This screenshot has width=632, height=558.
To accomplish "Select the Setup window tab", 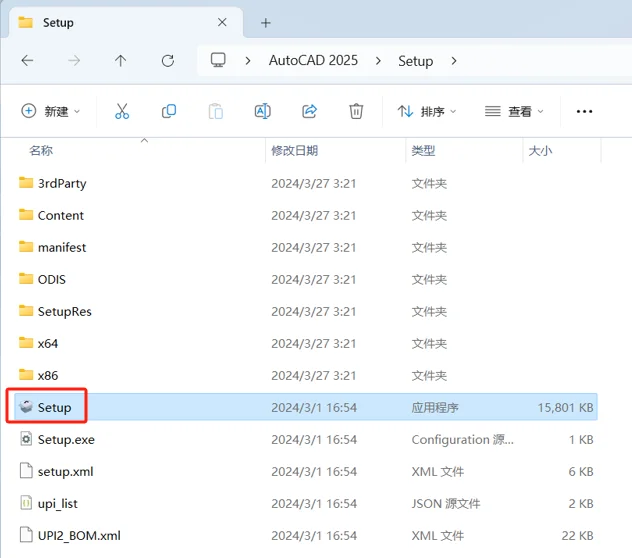I will tap(126, 23).
